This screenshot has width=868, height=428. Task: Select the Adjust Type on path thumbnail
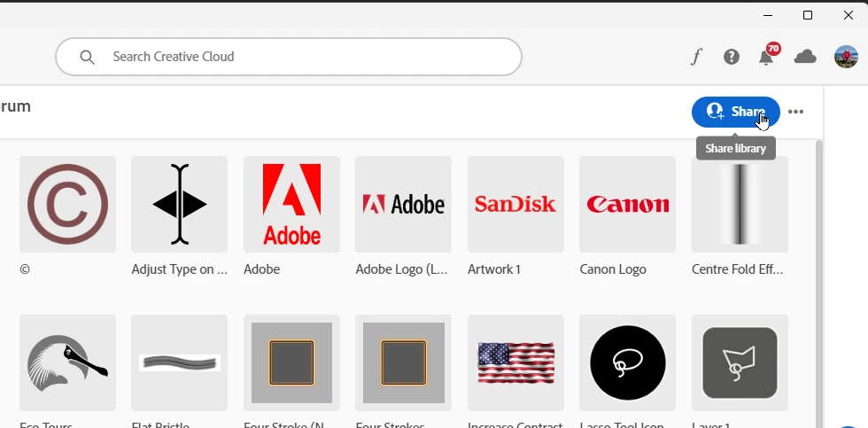(x=179, y=205)
